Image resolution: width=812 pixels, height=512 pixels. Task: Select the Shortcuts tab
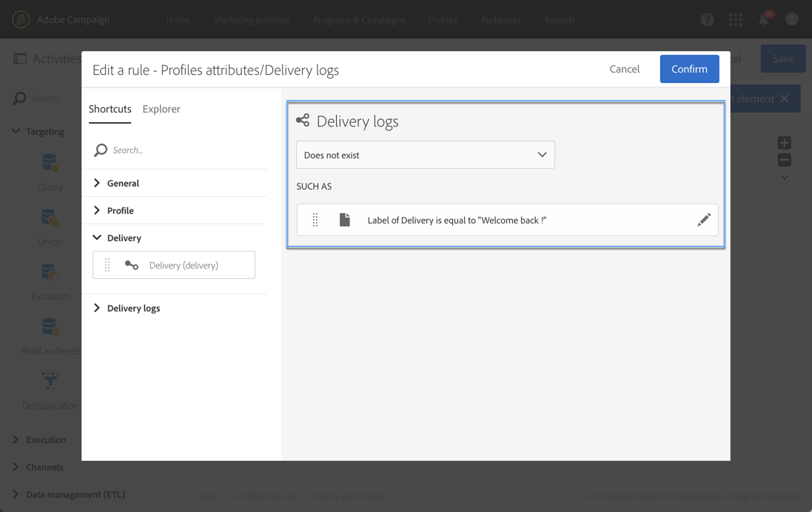(110, 109)
